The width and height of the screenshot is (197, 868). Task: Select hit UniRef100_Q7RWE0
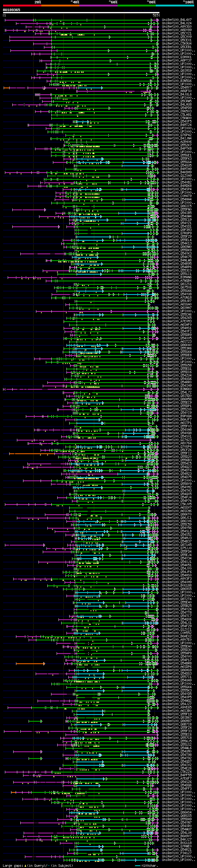(177, 846)
